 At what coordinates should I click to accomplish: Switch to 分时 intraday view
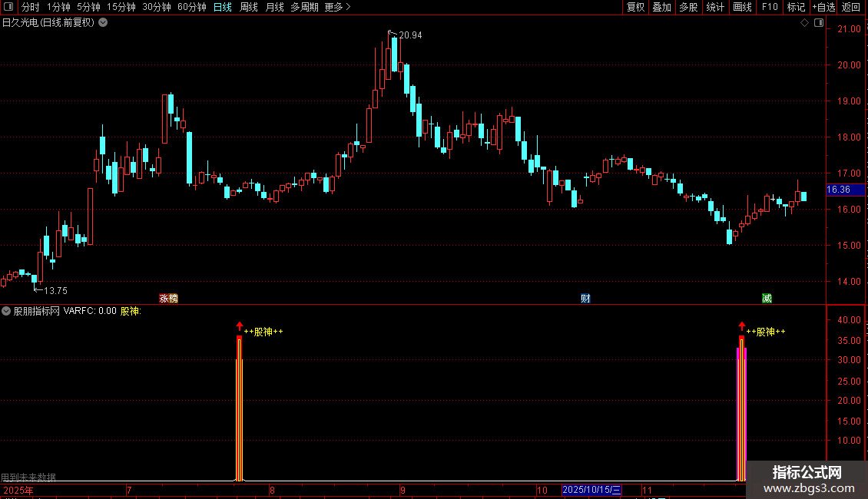click(x=31, y=7)
